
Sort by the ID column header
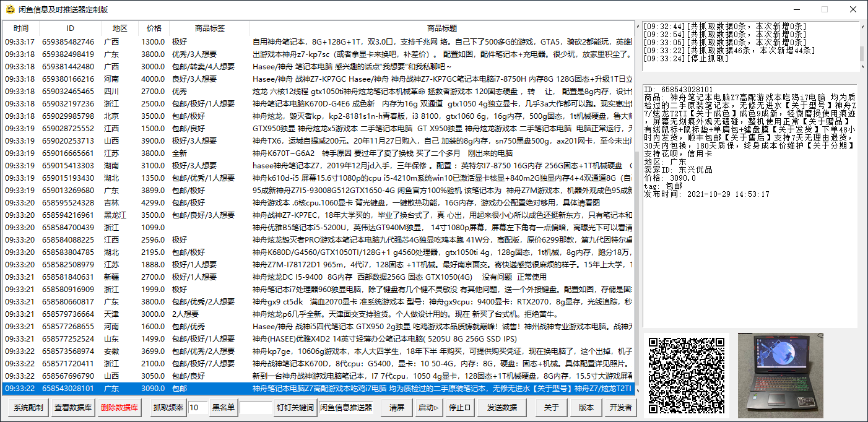click(x=70, y=28)
